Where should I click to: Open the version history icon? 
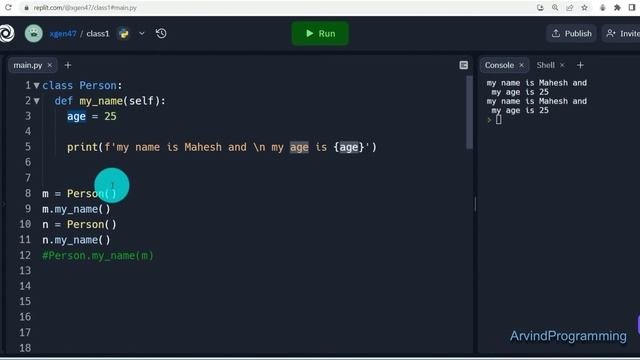pos(161,33)
